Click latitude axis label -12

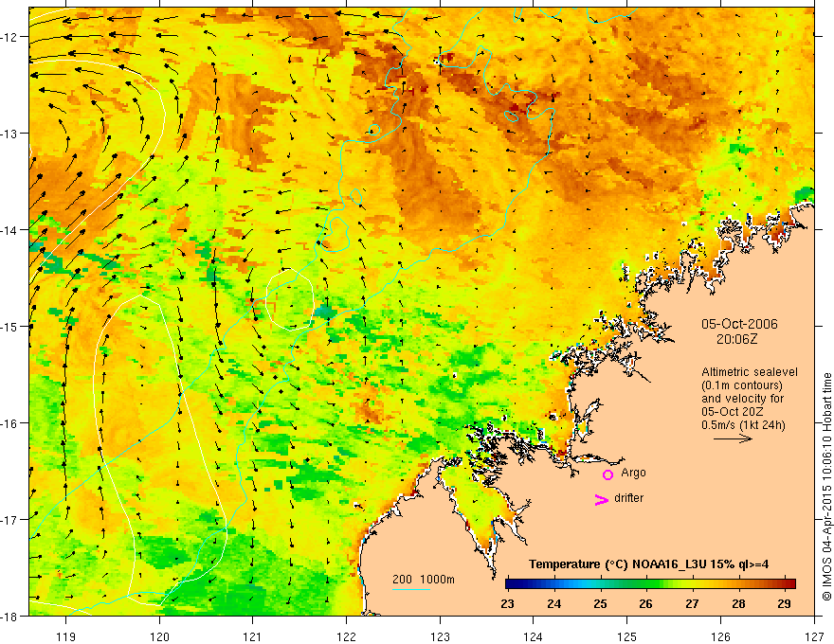[10, 37]
